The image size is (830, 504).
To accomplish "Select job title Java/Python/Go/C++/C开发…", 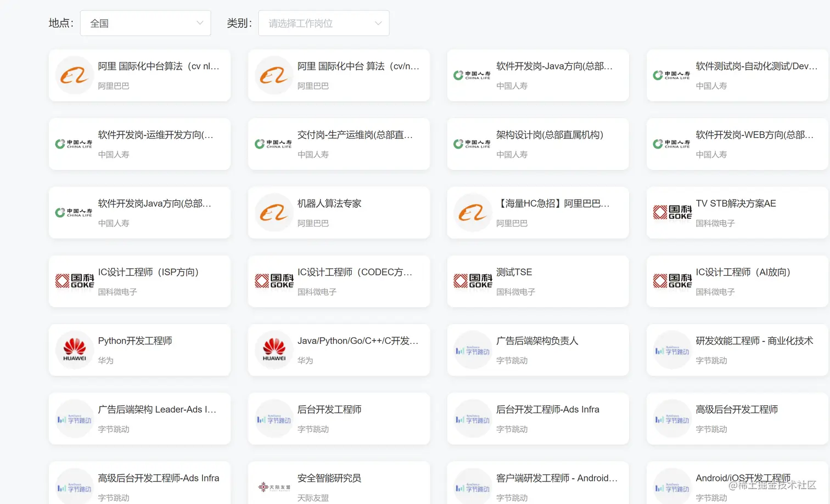I will click(358, 341).
